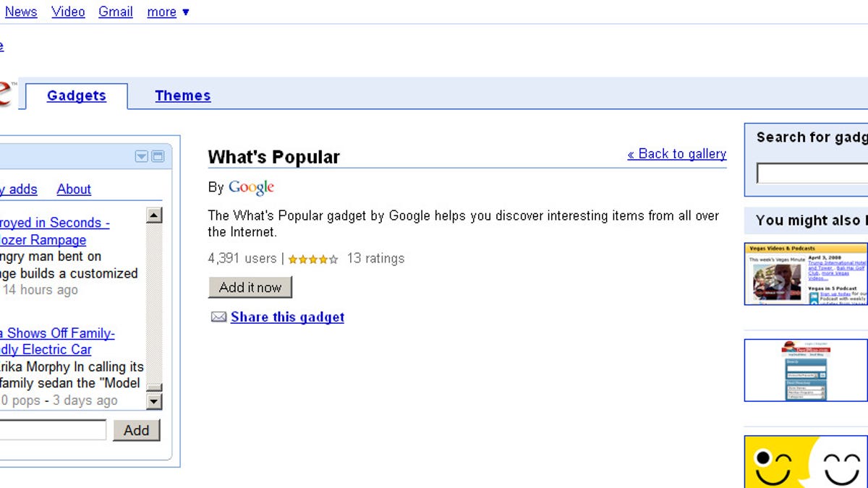
Task: Open the "Share this gadget" link
Action: (287, 317)
